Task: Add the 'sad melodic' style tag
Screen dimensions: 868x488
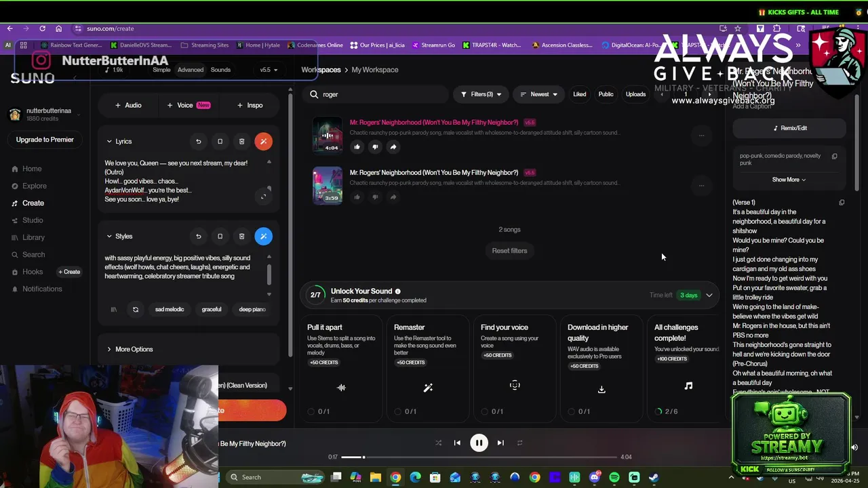Action: click(170, 309)
